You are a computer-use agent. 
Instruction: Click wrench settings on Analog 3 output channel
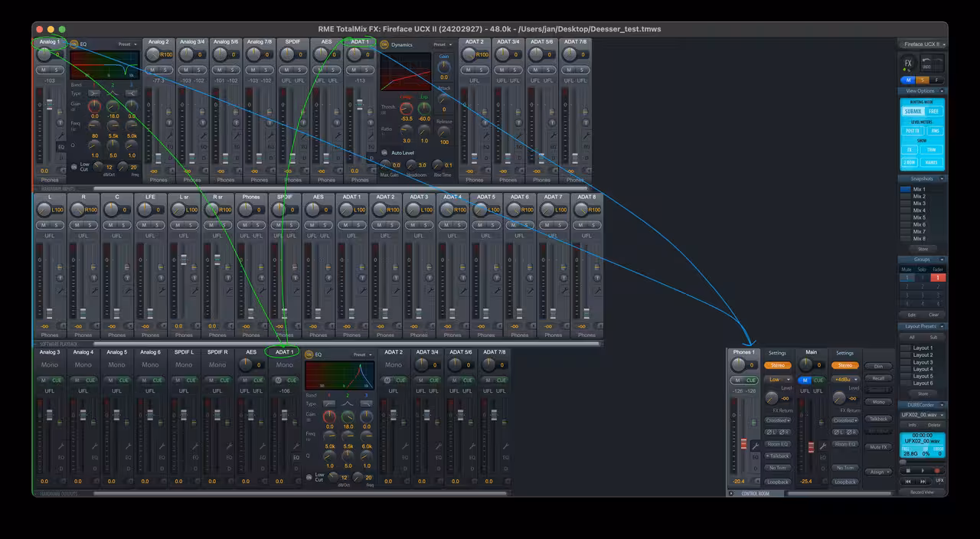coord(60,446)
